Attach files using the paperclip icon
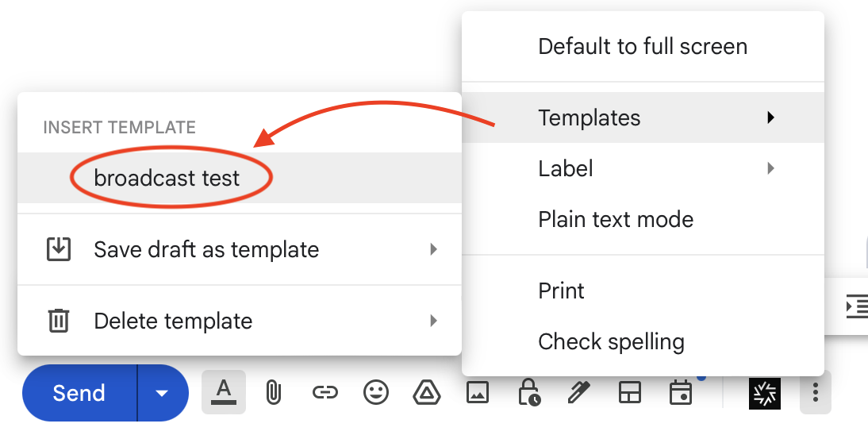Image resolution: width=868 pixels, height=435 pixels. pos(274,392)
